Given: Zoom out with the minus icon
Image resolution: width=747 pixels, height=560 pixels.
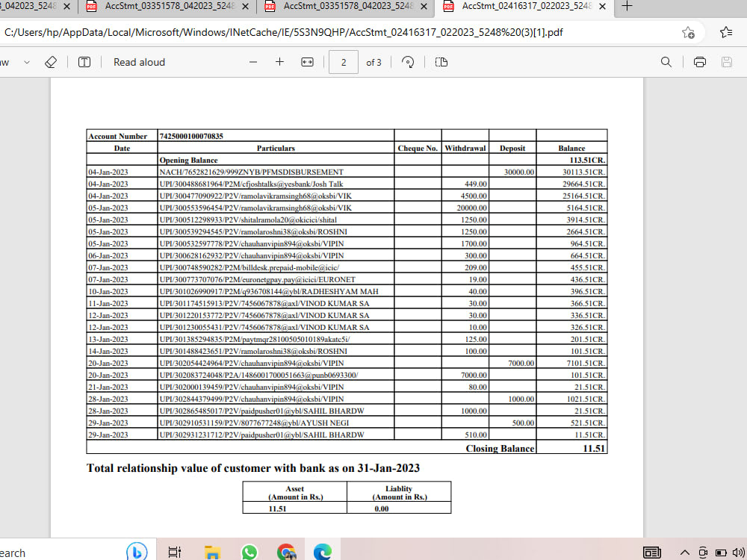Looking at the screenshot, I should point(253,62).
